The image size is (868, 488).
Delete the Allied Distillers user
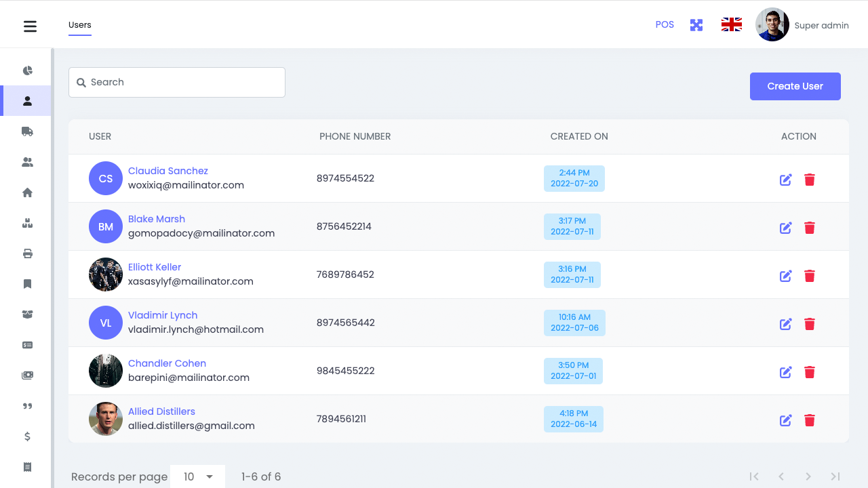(x=809, y=420)
